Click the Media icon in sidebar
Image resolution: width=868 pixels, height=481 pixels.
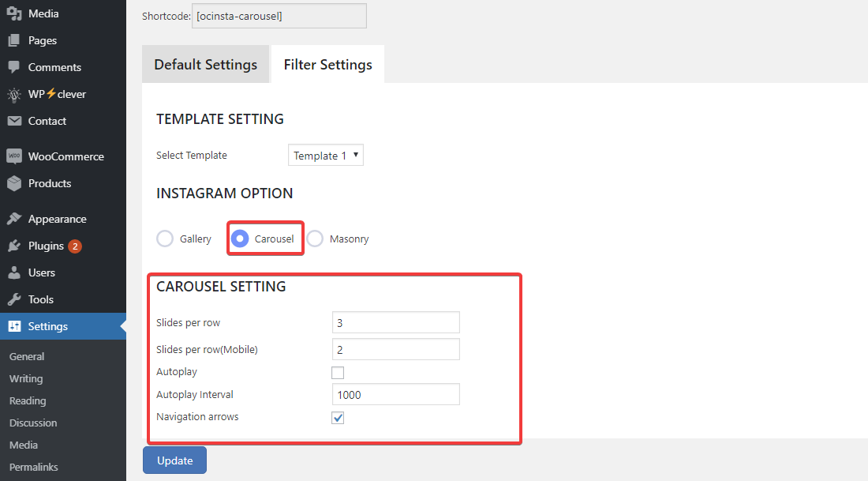(x=14, y=13)
